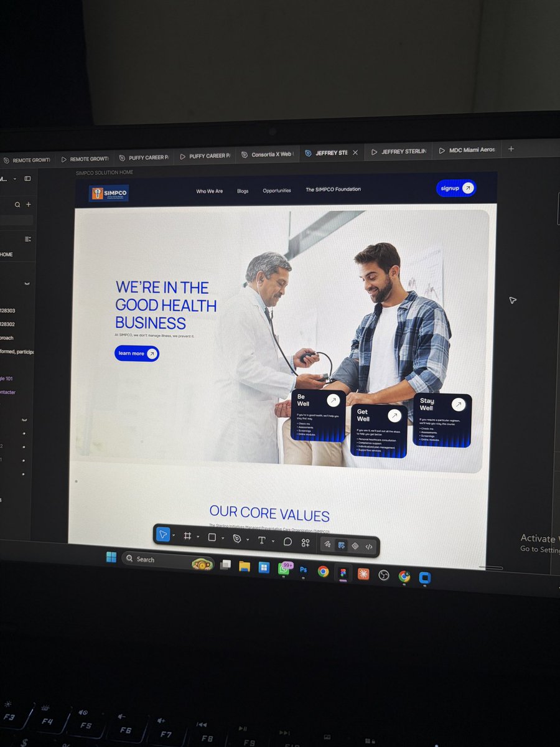Select the layer ending 128302
The width and height of the screenshot is (560, 747).
tap(8, 324)
